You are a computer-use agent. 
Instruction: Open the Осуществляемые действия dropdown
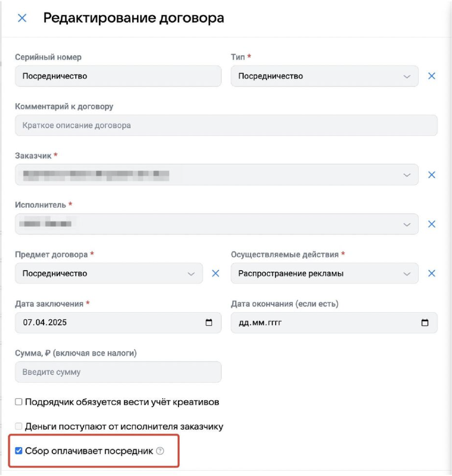[407, 273]
